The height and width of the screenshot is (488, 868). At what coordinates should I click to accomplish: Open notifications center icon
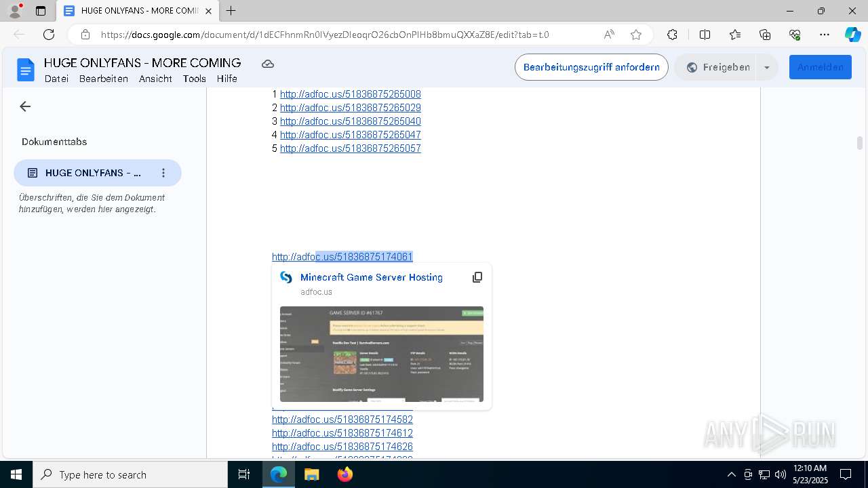click(846, 474)
